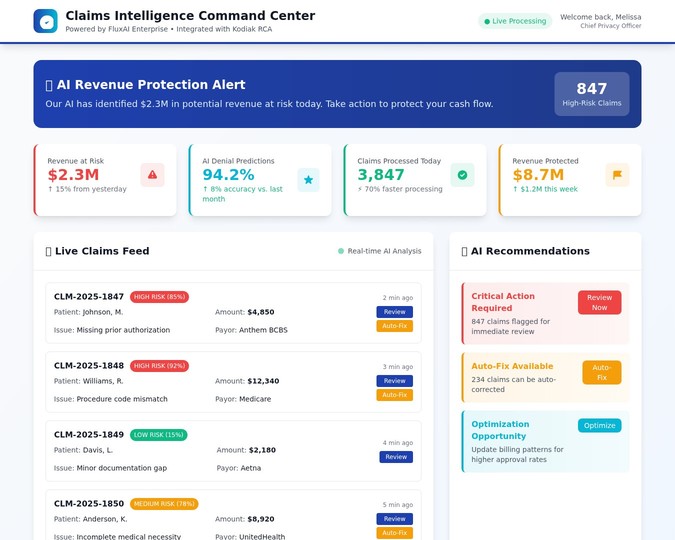Viewport: 675px width, 540px height.
Task: Click the red warning icon in Revenue at Risk card
Action: tap(152, 175)
